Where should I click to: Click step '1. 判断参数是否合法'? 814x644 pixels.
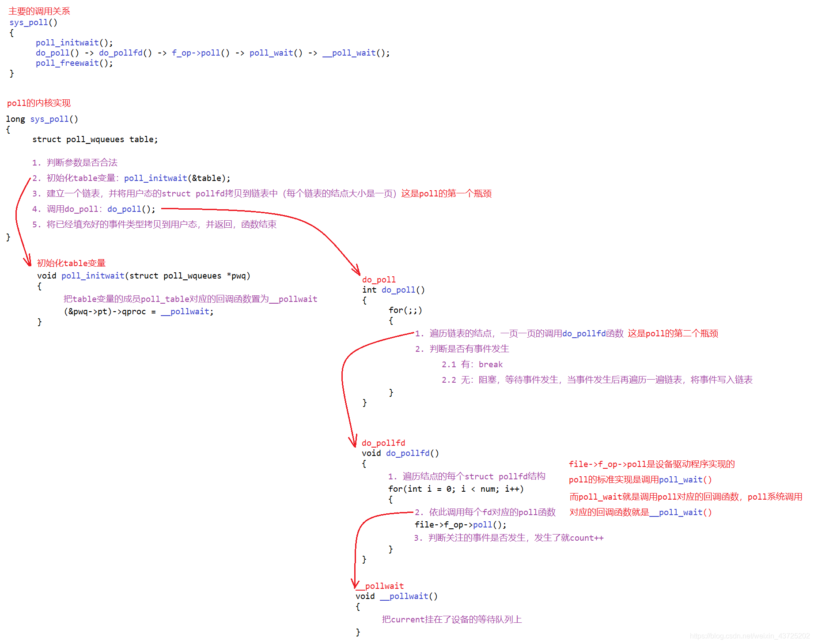[x=75, y=162]
